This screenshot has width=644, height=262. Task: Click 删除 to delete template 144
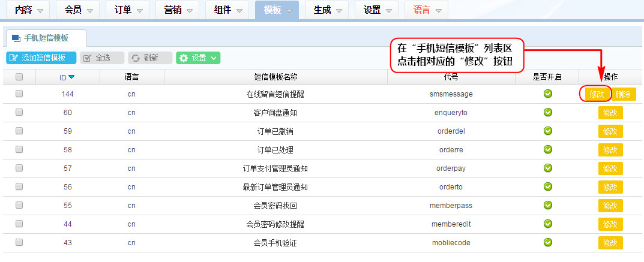point(624,94)
